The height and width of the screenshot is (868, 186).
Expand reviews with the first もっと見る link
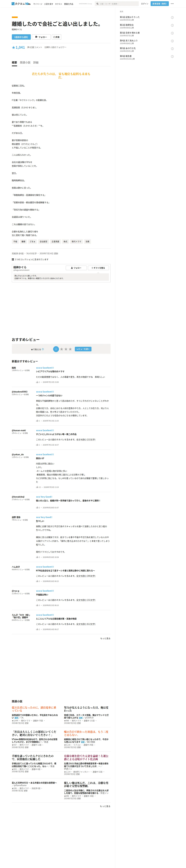[105, 639]
